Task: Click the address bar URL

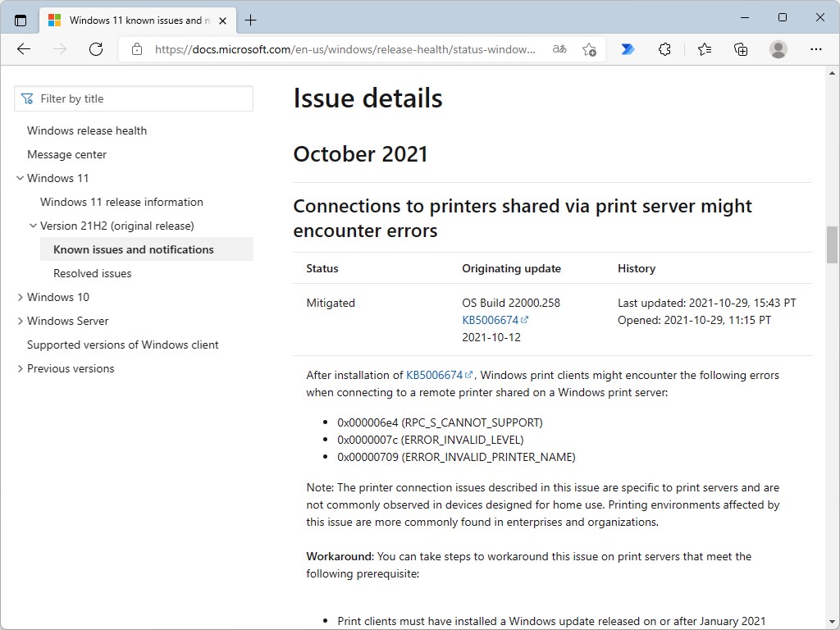Action: [x=345, y=49]
